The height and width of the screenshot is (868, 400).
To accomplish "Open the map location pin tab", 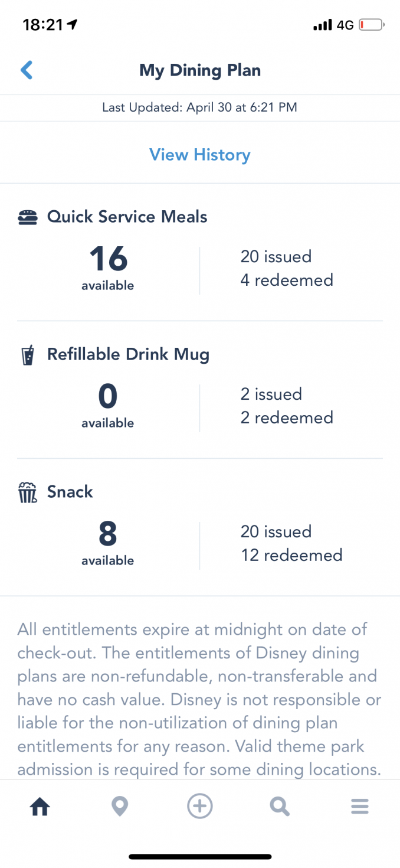I will tap(120, 807).
